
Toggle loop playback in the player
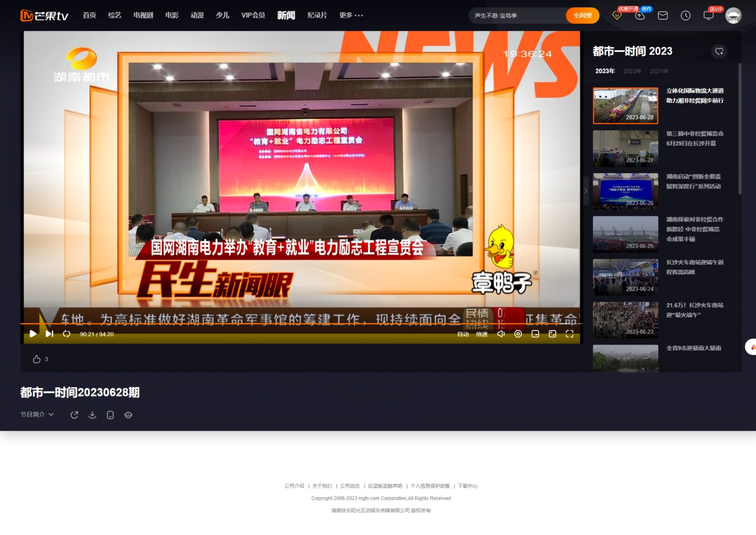click(x=66, y=334)
